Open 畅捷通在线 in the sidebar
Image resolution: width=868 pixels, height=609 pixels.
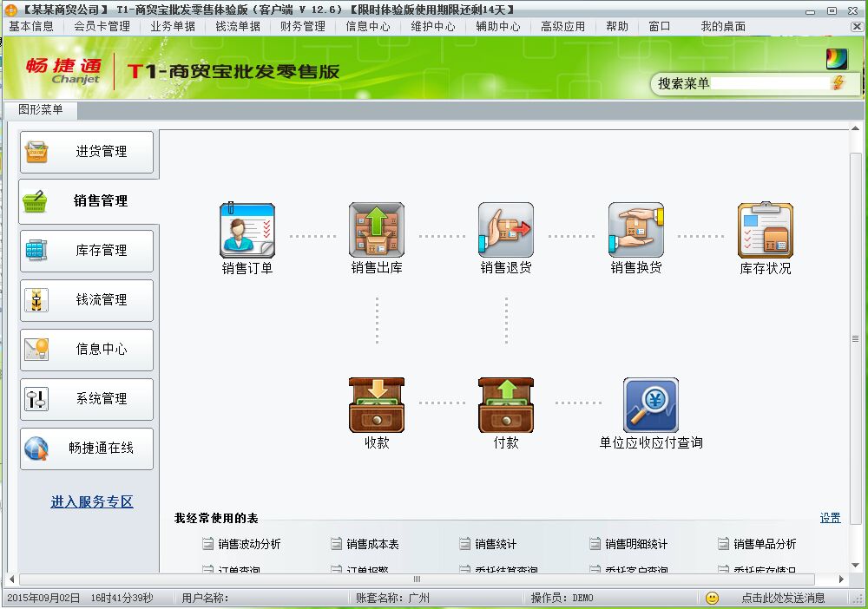(x=87, y=449)
